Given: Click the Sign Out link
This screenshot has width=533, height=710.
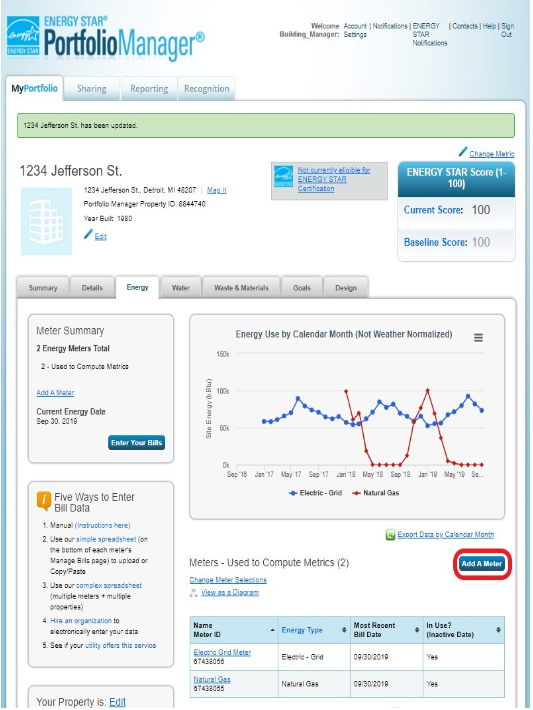Looking at the screenshot, I should 507,30.
